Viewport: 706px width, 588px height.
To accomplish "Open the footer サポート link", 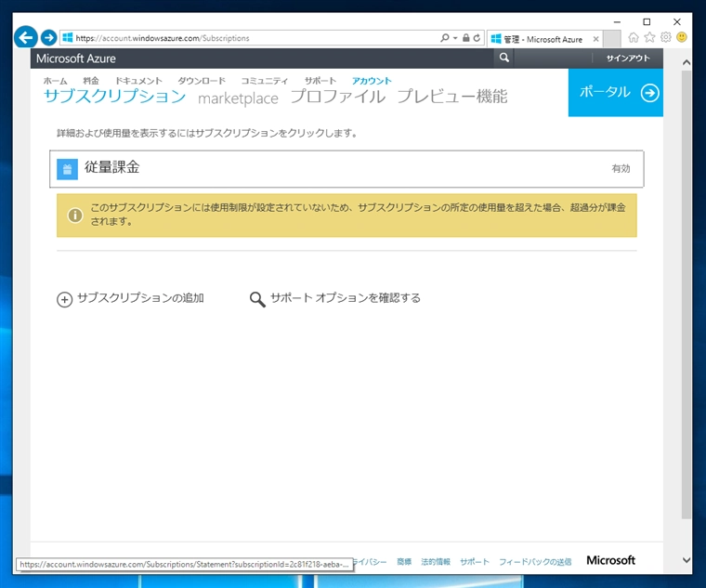I will pyautogui.click(x=475, y=561).
